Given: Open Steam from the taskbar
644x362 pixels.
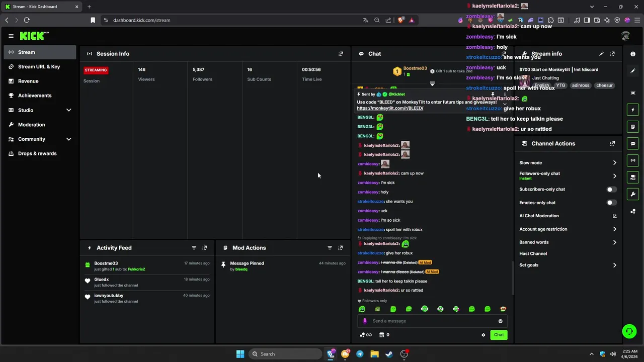Looking at the screenshot, I should [x=389, y=354].
